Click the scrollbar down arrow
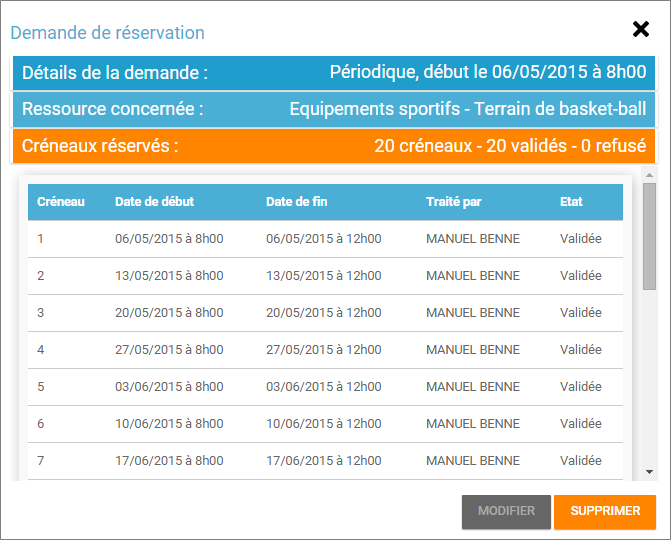Viewport: 671px width, 540px height. click(x=649, y=471)
